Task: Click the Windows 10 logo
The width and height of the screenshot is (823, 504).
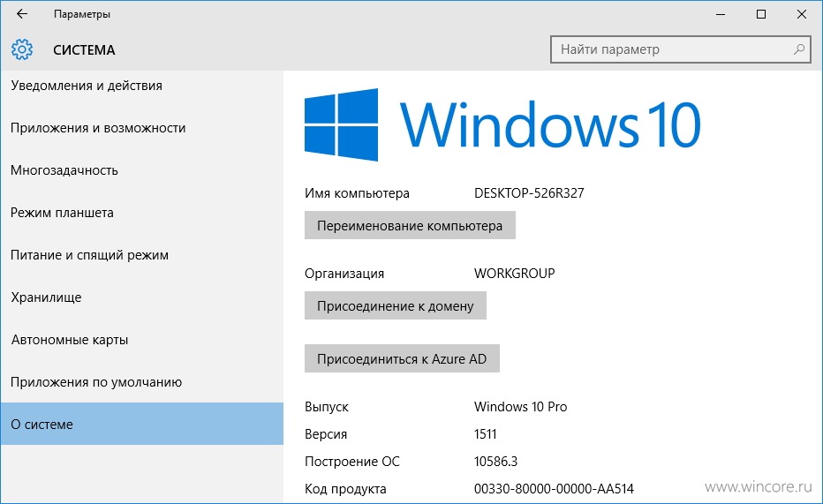Action: coord(502,124)
